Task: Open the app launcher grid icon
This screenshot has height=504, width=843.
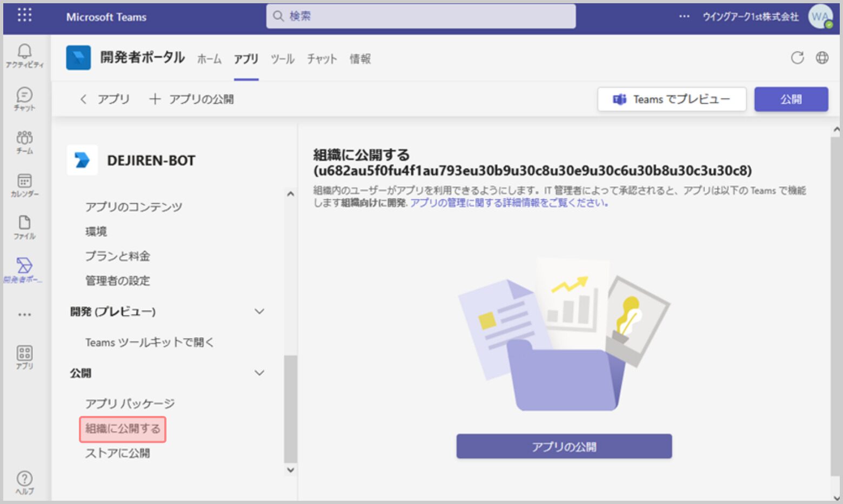Action: pos(24,15)
